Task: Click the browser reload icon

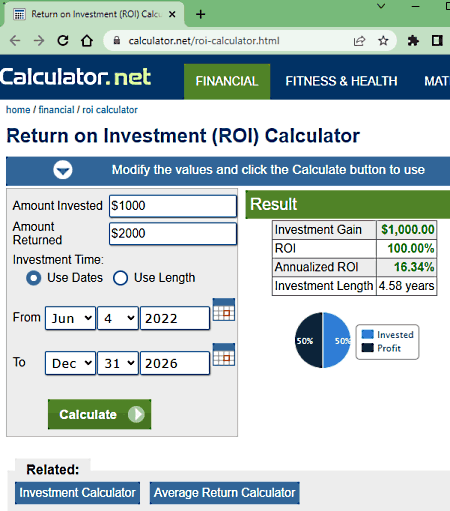Action: coord(63,41)
